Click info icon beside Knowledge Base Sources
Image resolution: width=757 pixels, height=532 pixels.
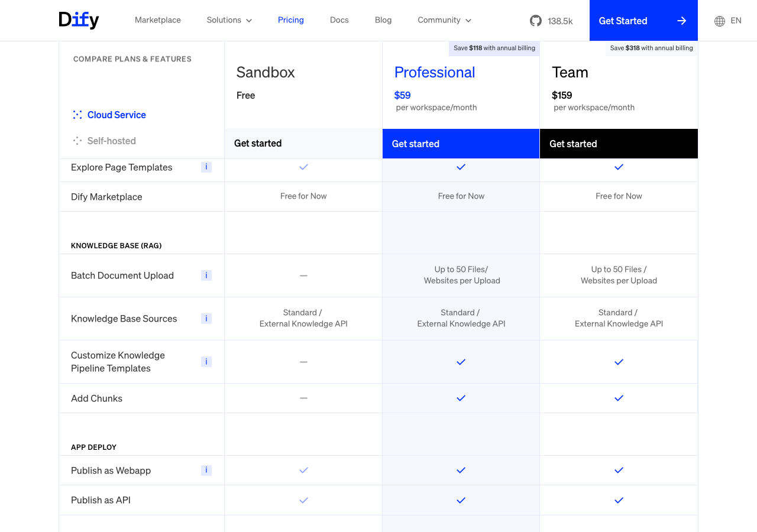[x=206, y=319]
